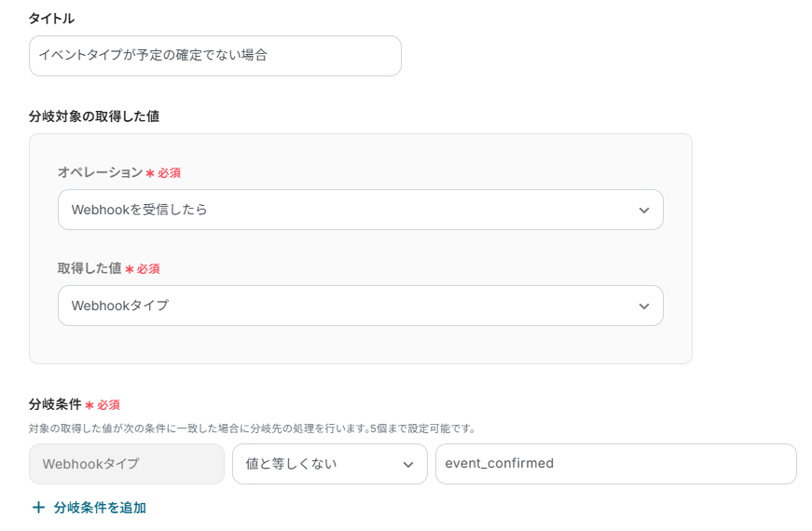The image size is (812, 531).
Task: Click the 分岐条件 section label
Action: click(x=55, y=405)
